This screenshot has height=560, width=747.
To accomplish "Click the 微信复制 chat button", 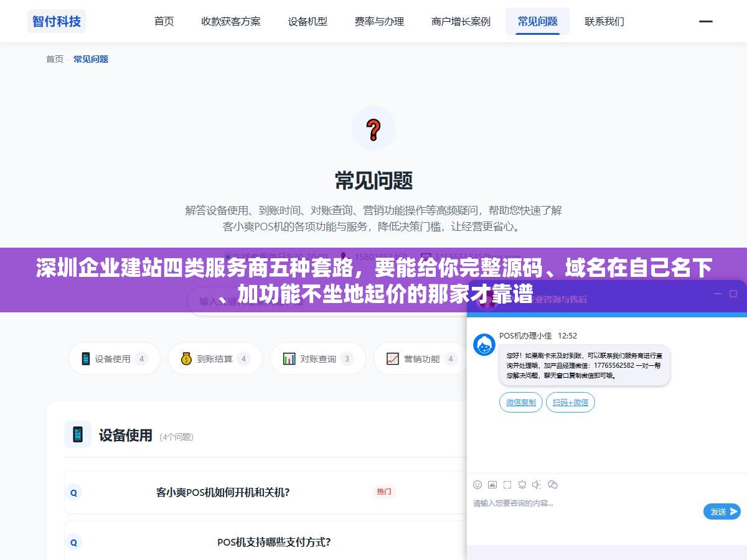I will 521,402.
